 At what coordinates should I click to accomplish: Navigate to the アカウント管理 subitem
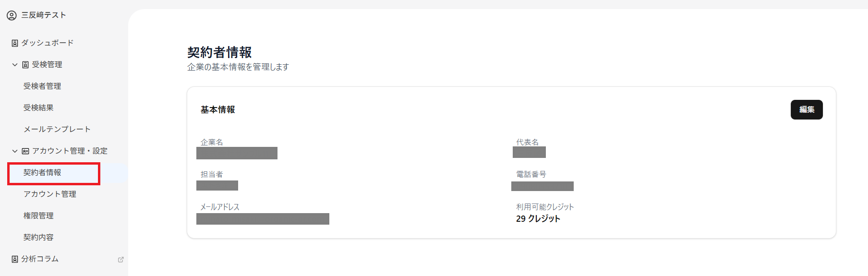(50, 194)
